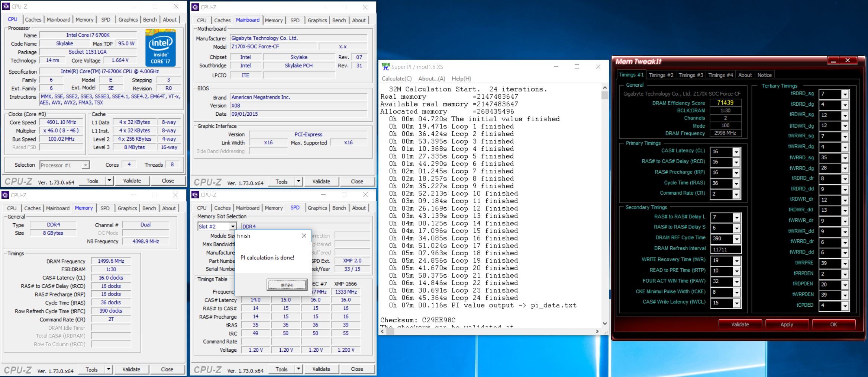Open the Caches tab in top-left CPU-Z
Image resolution: width=868 pixels, height=377 pixels.
click(x=33, y=19)
